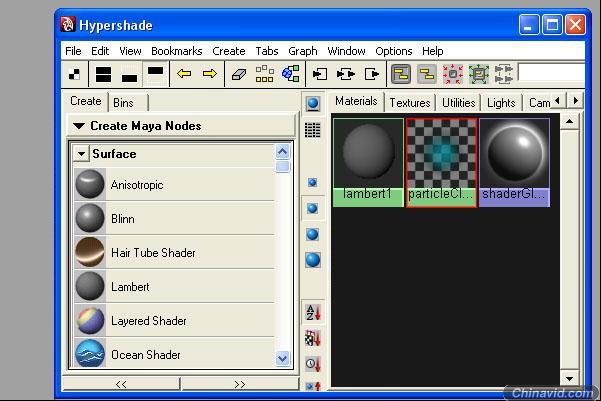Sort by time clock icon

tap(313, 364)
